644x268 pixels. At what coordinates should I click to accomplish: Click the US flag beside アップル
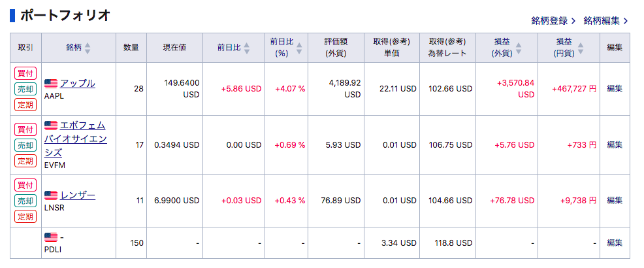[x=51, y=84]
